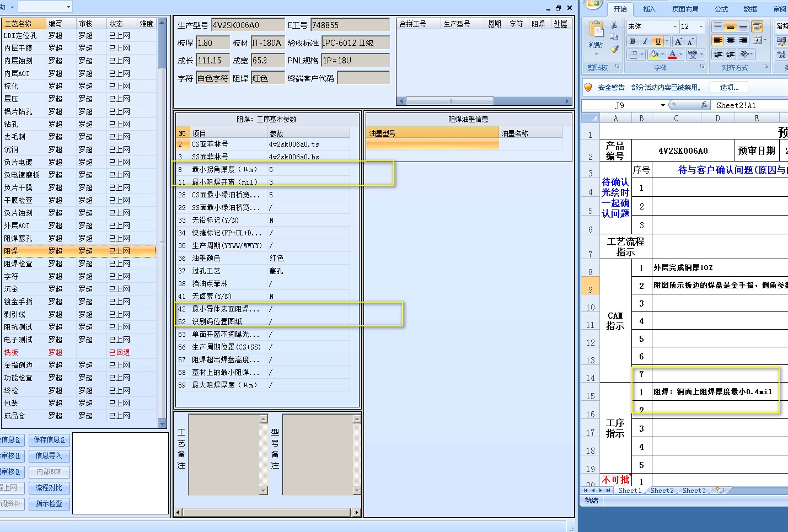Click the Align Text Left icon
The width and height of the screenshot is (788, 532).
717,40
